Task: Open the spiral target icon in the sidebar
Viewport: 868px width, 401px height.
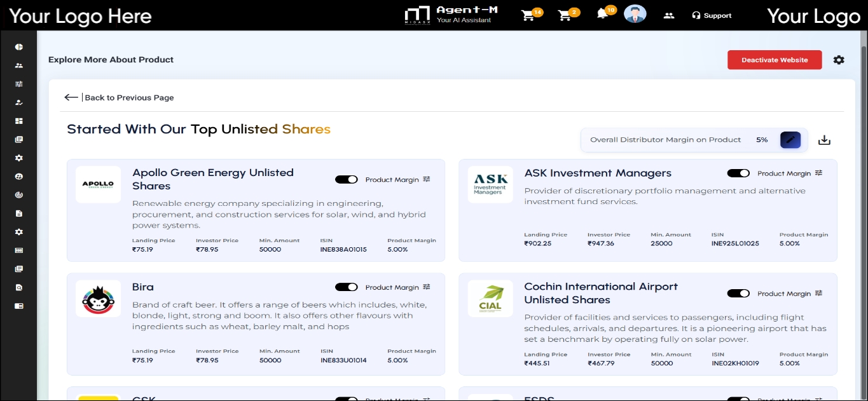Action: tap(19, 195)
